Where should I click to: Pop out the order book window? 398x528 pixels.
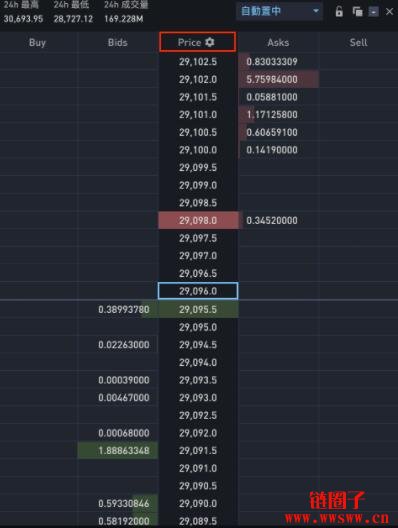pos(357,11)
